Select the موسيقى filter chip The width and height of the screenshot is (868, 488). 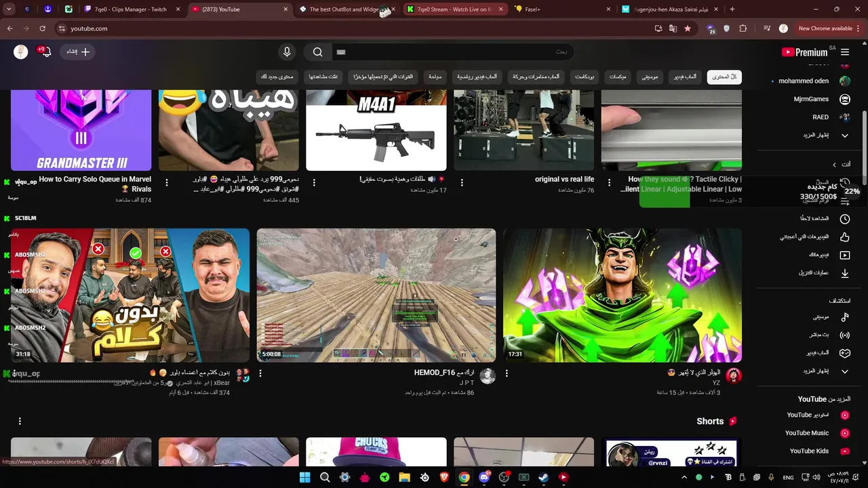(650, 77)
